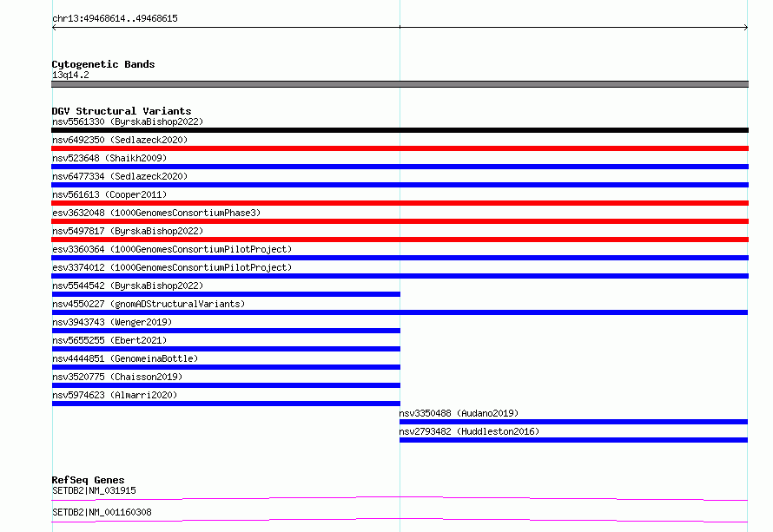Click the blue bar under nsv3350488

click(x=573, y=422)
